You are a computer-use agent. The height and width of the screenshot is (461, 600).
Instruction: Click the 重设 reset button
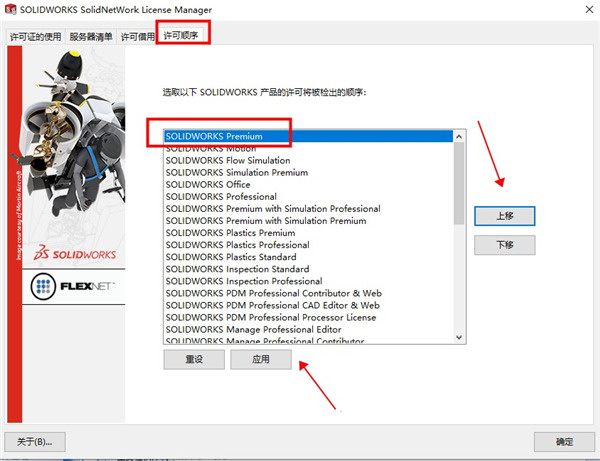(194, 359)
